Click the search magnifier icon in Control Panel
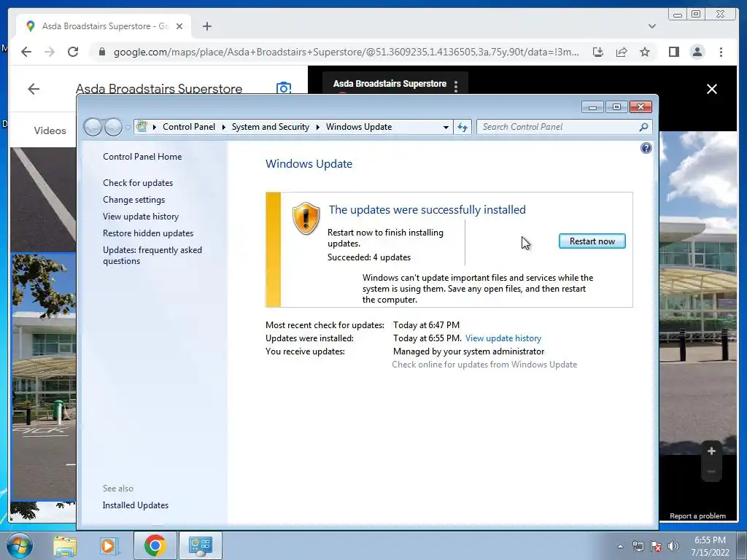747x560 pixels. [643, 127]
